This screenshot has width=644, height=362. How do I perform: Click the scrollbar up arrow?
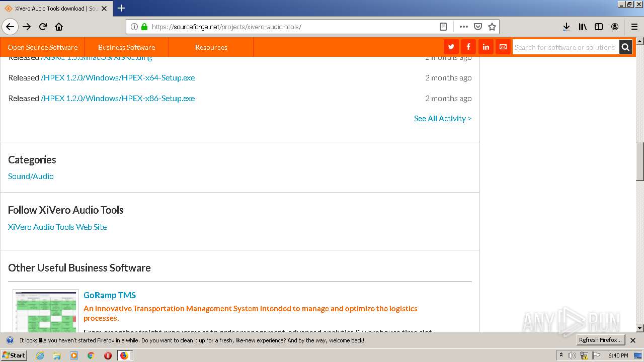640,41
